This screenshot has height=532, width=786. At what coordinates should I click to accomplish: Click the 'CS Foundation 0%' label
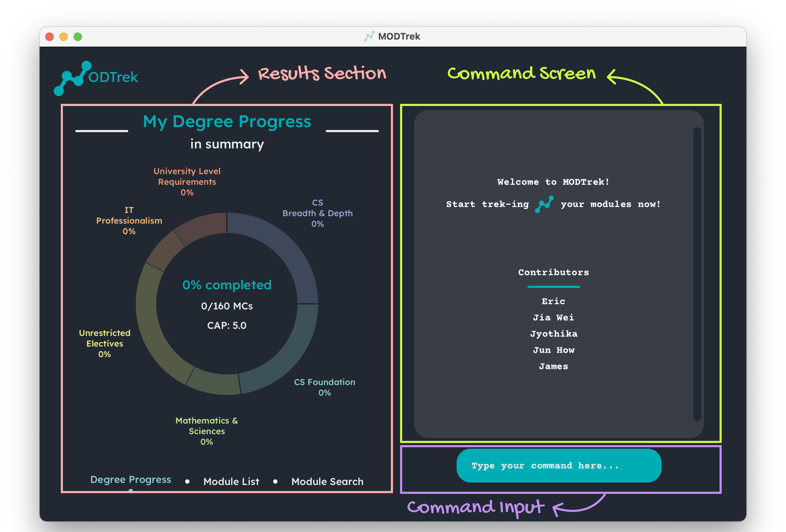click(x=325, y=387)
